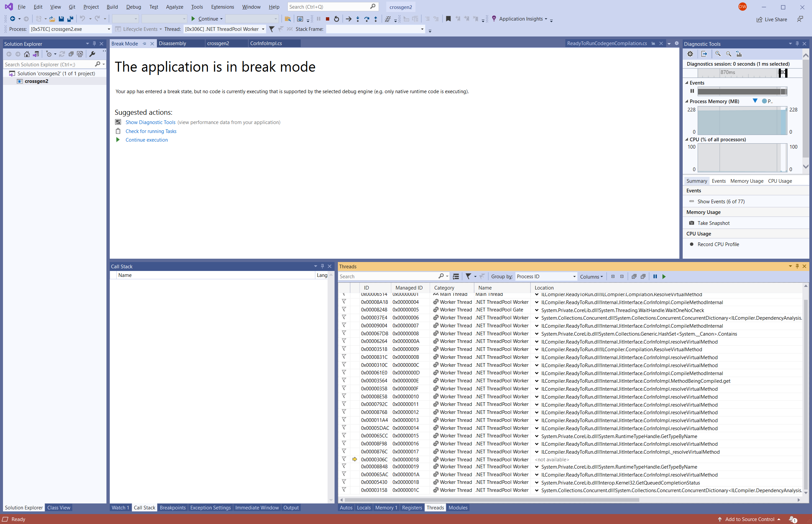Viewport: 812px width, 524px height.
Task: Open the Debug menu
Action: [x=133, y=7]
